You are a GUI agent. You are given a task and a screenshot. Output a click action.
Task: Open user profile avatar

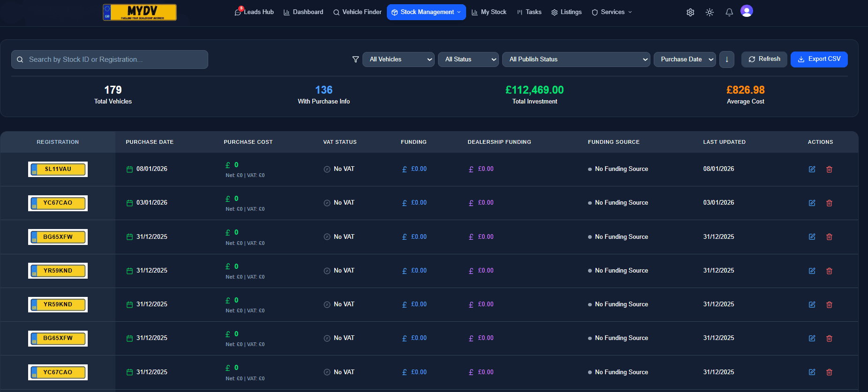click(x=747, y=11)
